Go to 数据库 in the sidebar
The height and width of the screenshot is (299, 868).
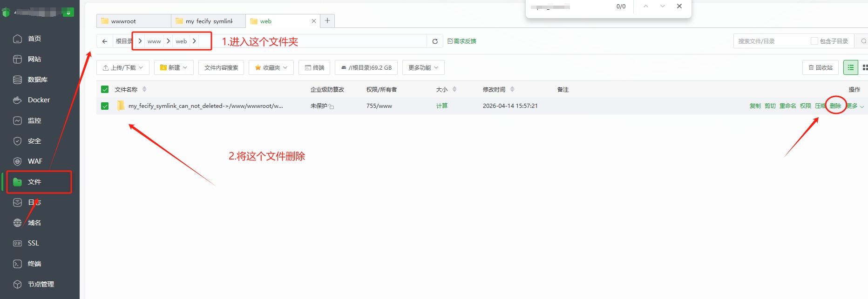tap(37, 80)
